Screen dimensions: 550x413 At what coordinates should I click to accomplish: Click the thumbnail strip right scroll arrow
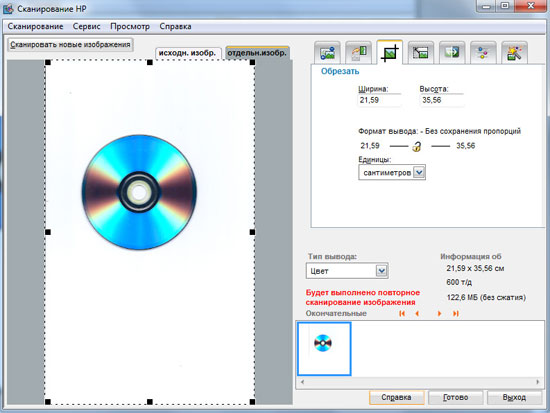[x=538, y=382]
